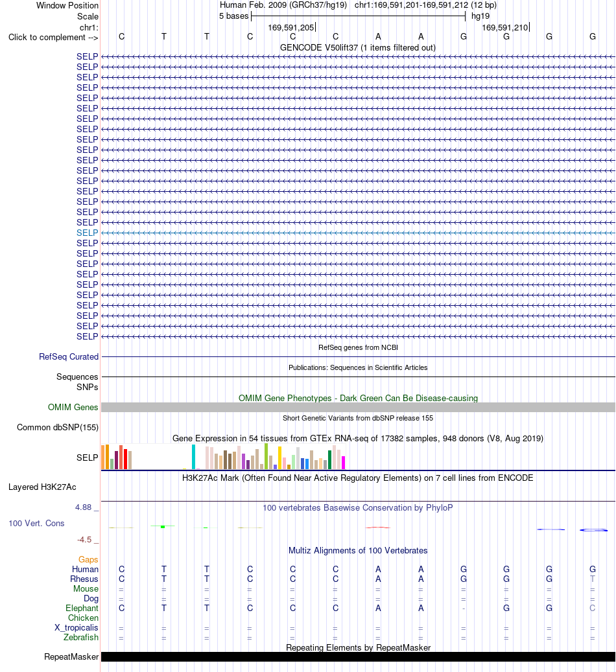
Task: Click the gray OMIM Genes item bar
Action: tap(358, 407)
